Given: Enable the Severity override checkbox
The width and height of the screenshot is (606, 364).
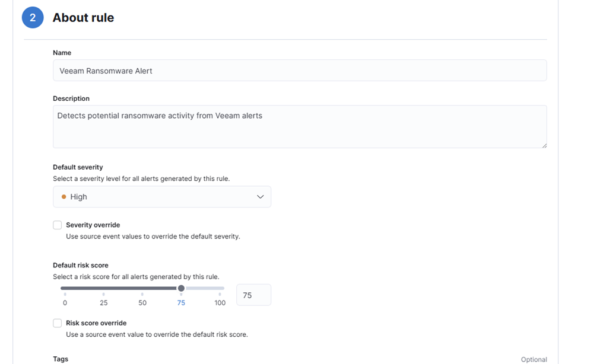Looking at the screenshot, I should pos(58,225).
